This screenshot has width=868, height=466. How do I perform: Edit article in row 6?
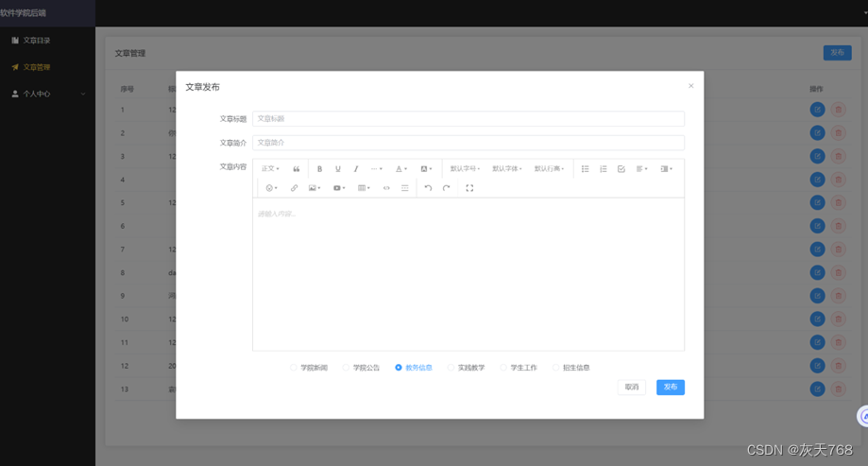(817, 226)
